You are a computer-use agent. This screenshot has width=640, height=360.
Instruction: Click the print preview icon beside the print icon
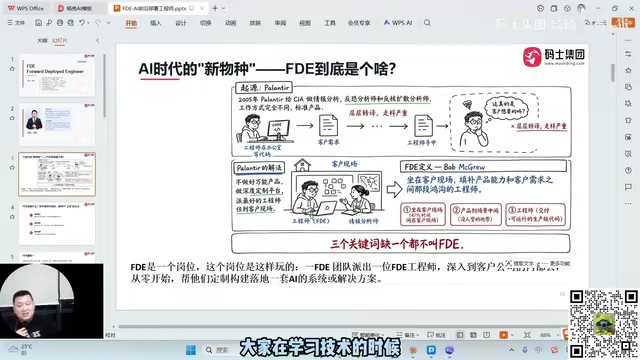click(x=71, y=23)
